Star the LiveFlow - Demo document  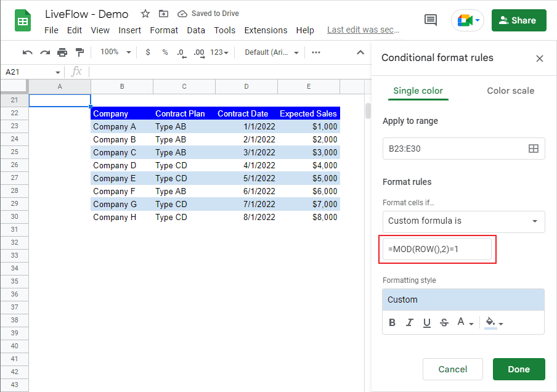pyautogui.click(x=145, y=14)
